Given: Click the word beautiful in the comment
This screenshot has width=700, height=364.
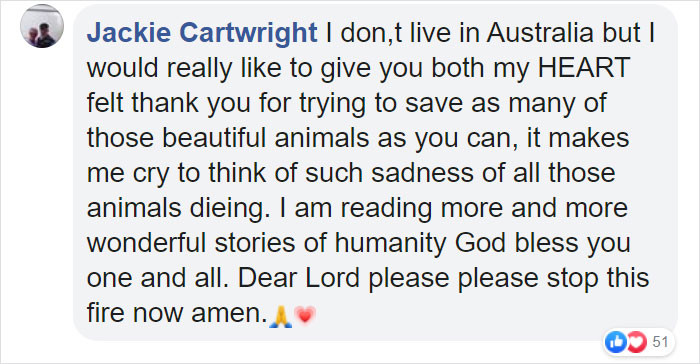Looking at the screenshot, I should (214, 138).
